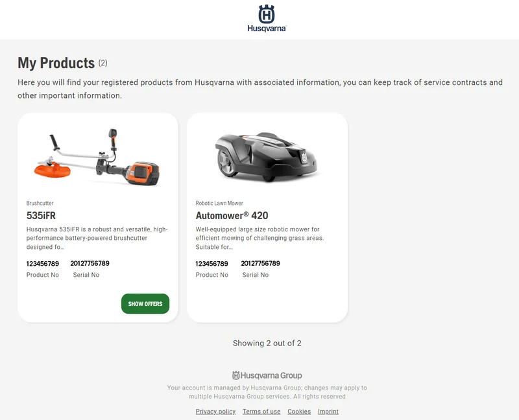
Task: Click the Automower 420 product number value
Action: (211, 264)
